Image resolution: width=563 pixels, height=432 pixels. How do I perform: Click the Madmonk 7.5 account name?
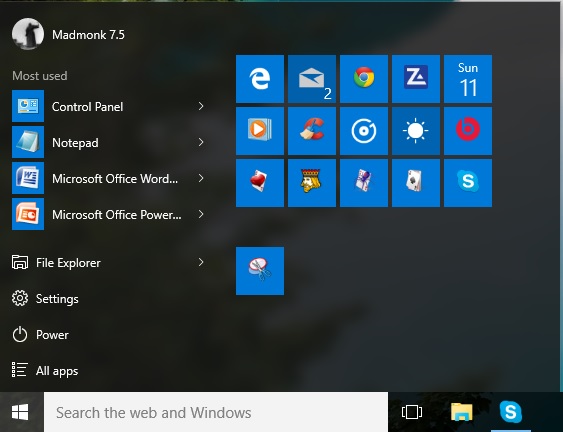(88, 35)
